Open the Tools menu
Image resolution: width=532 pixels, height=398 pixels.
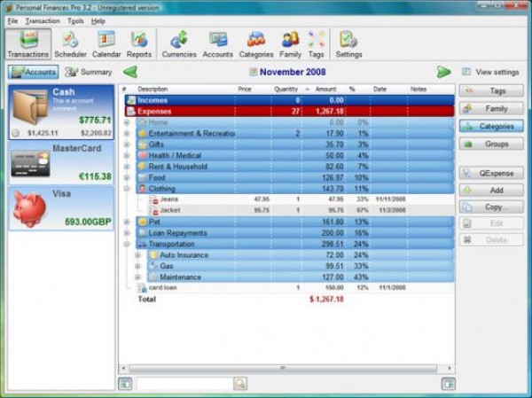(75, 21)
